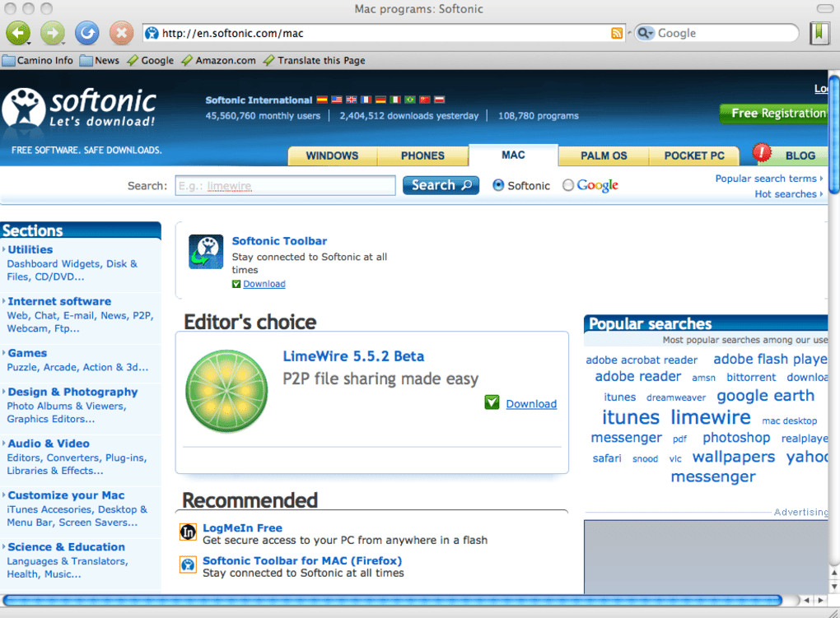The height and width of the screenshot is (618, 840).
Task: Click the LogMeIn Free icon
Action: [188, 532]
